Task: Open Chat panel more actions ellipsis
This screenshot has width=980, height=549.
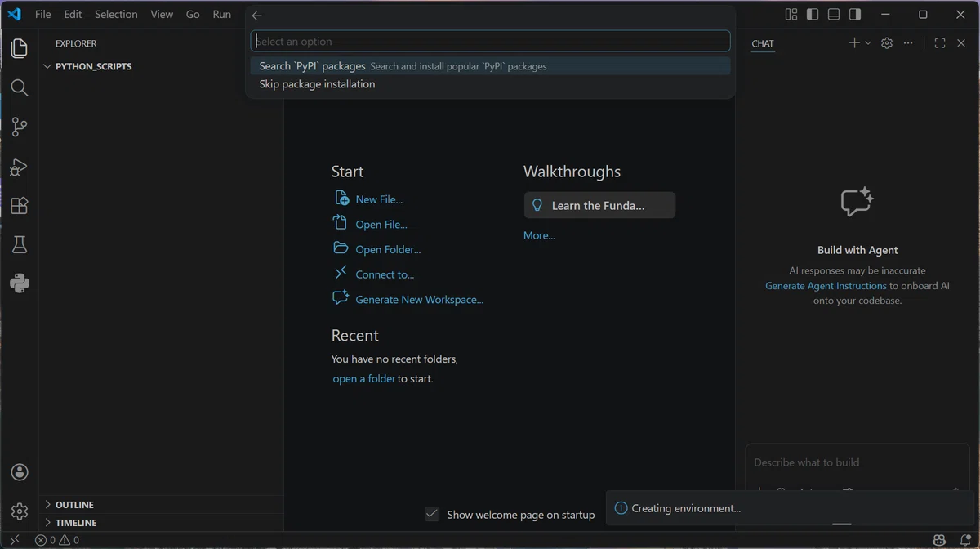Action: (908, 43)
